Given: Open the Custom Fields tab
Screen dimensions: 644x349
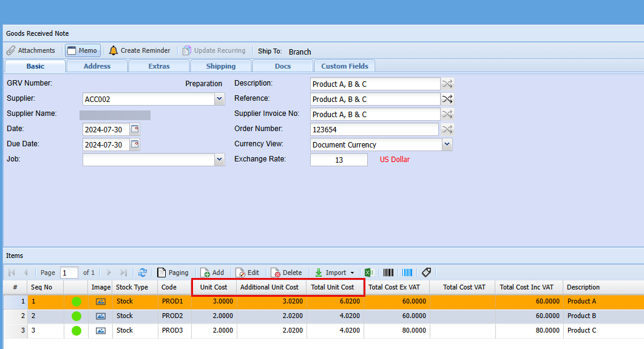Looking at the screenshot, I should tap(345, 66).
